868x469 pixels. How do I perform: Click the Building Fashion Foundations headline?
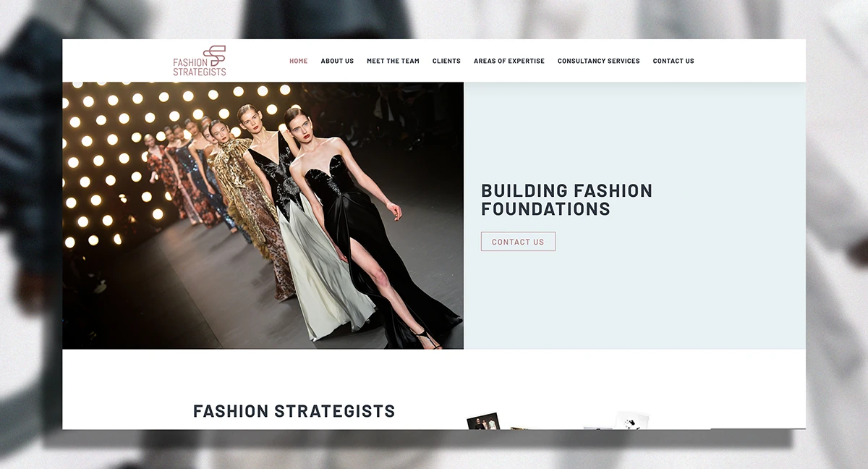coord(566,200)
